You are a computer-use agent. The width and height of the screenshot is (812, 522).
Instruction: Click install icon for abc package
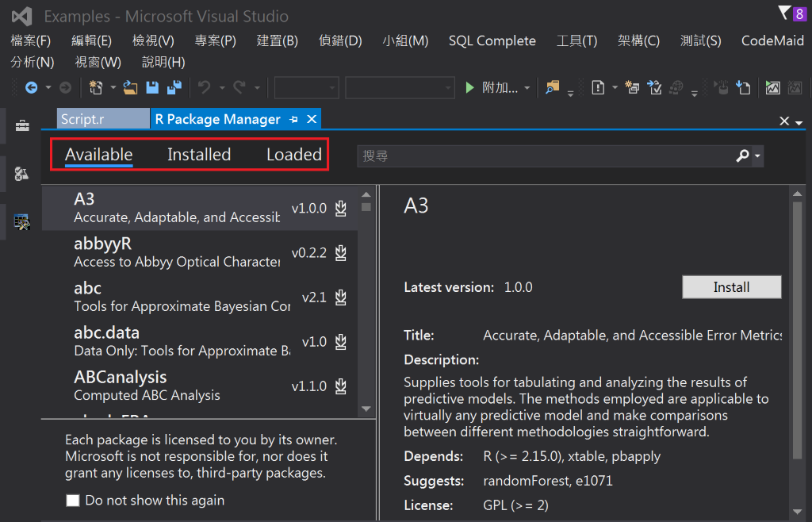point(341,297)
